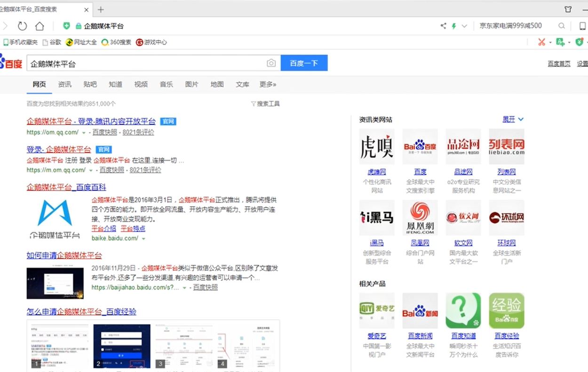Click 百度首页 link

[x=559, y=64]
